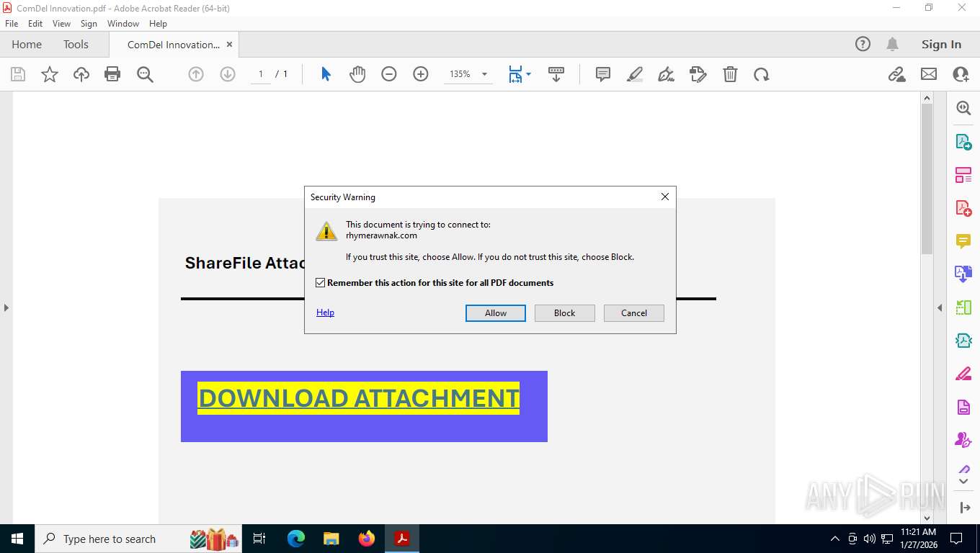Screen dimensions: 980x553
Task: Open the View menu
Action: click(x=61, y=24)
